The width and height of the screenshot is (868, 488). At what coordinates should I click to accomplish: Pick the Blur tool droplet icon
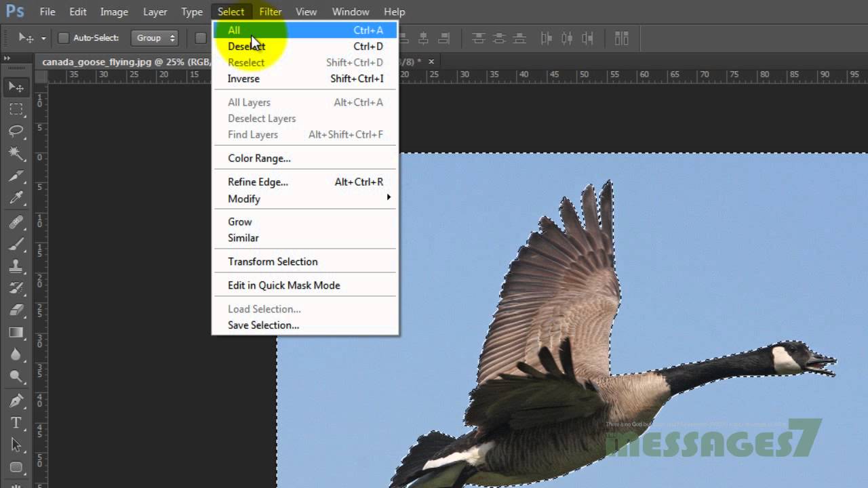16,355
